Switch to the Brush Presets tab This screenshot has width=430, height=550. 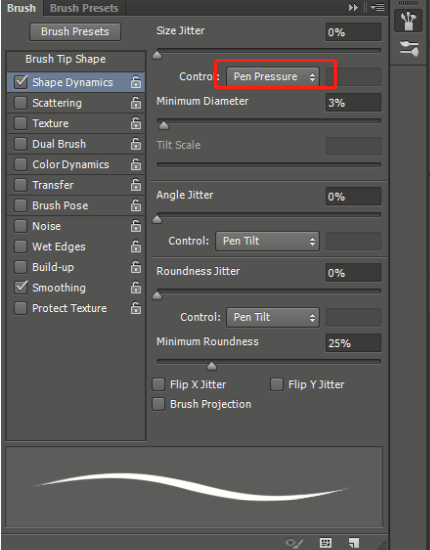tap(84, 8)
